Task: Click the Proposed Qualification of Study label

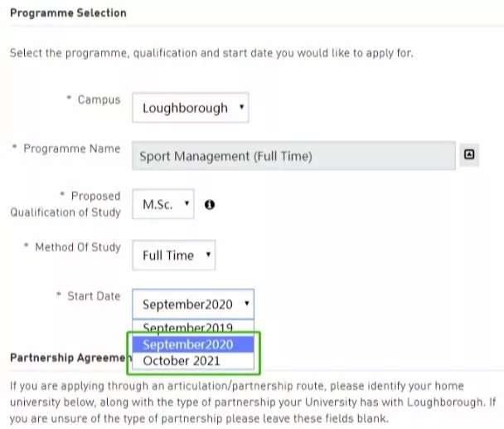Action: point(65,204)
